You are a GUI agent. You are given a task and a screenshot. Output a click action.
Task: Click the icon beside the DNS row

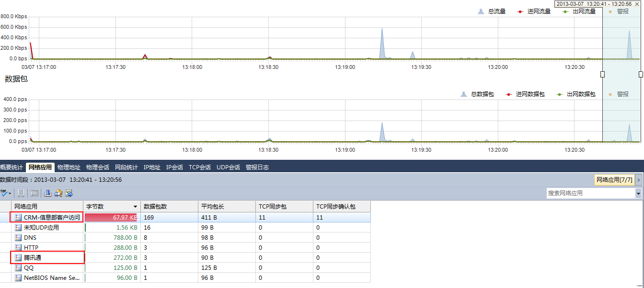tap(18, 238)
